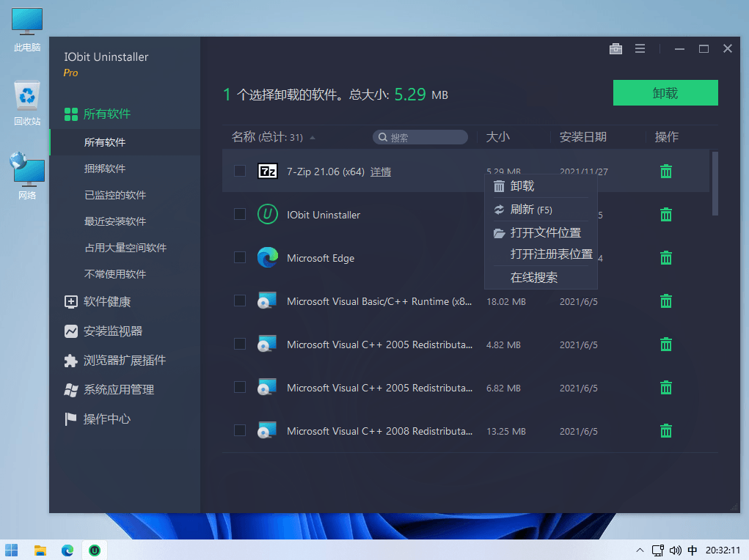749x560 pixels.
Task: Click trash icon for Visual C++ 2008 row
Action: tap(666, 431)
